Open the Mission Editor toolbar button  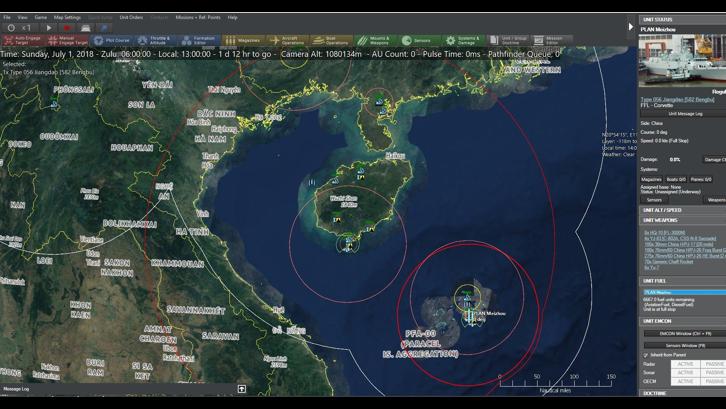551,40
